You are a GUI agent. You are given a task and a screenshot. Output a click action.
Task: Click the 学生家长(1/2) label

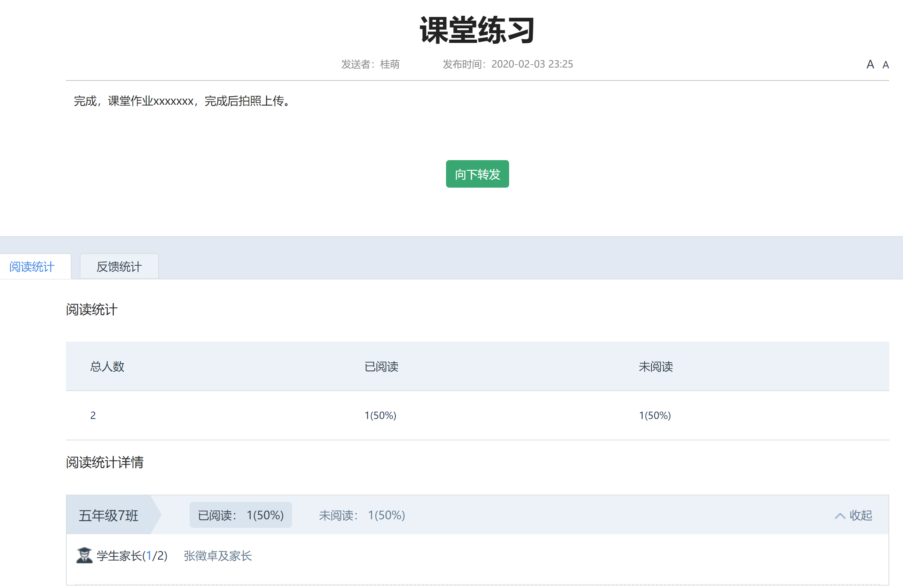click(132, 556)
